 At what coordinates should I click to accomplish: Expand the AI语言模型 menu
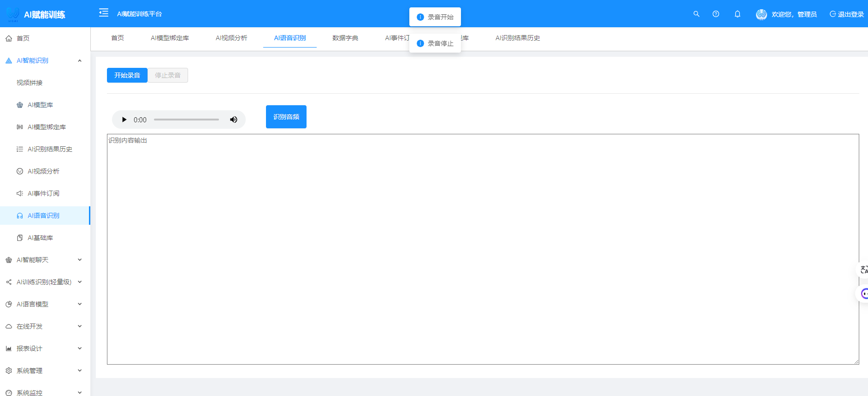[x=80, y=304]
